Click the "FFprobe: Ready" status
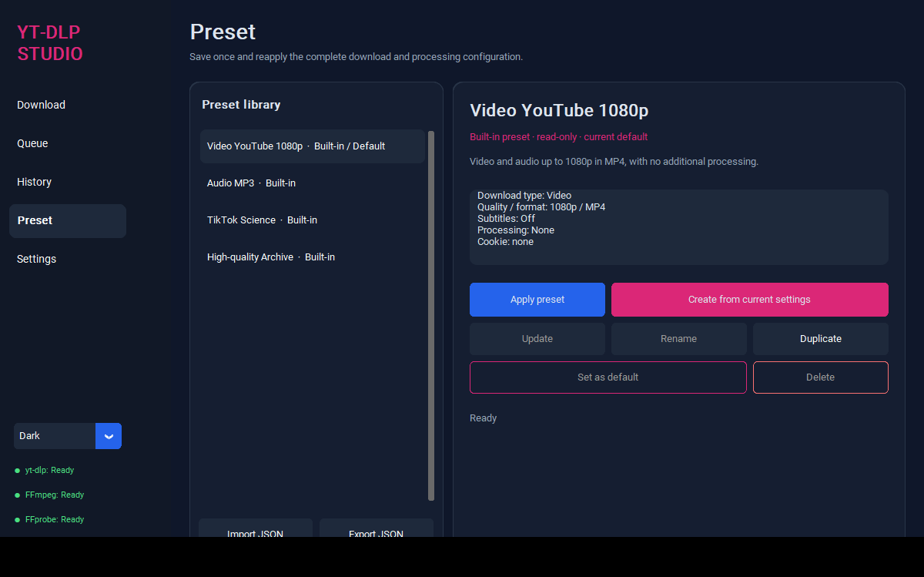The height and width of the screenshot is (577, 924). [x=55, y=519]
